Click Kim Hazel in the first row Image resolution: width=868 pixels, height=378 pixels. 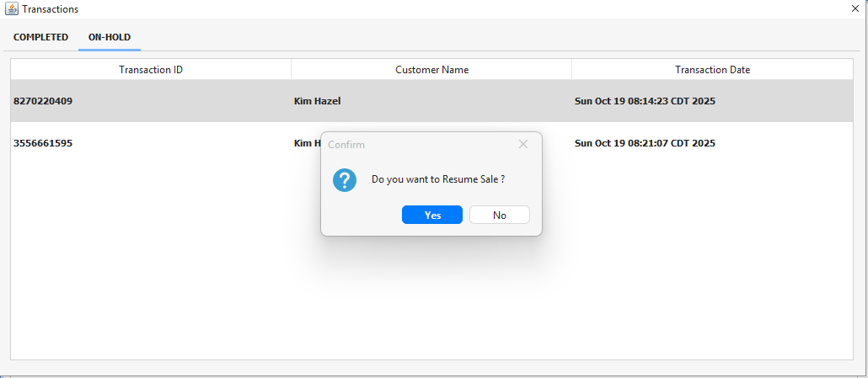317,101
